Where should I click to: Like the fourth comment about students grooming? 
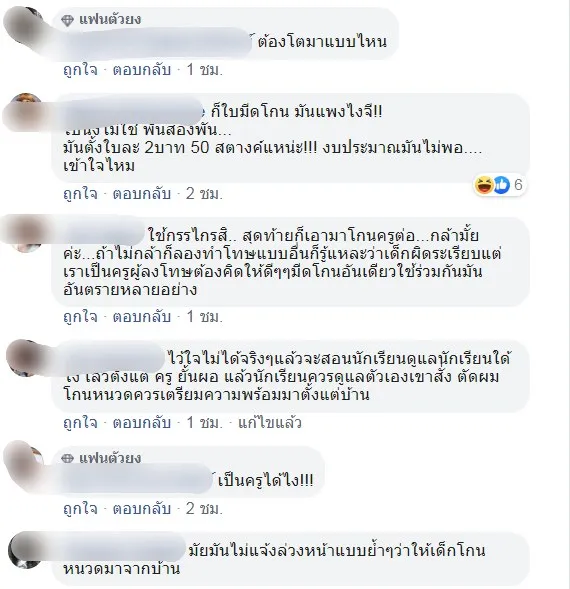80,423
